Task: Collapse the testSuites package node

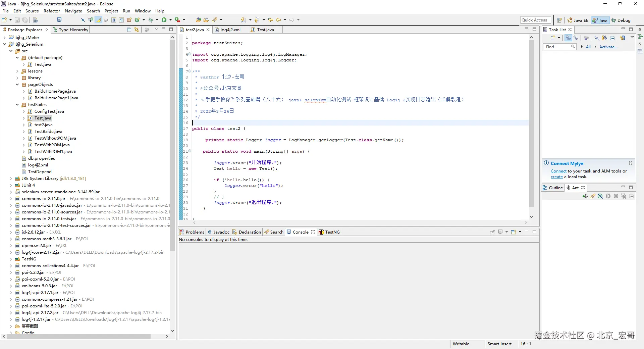Action: (17, 105)
